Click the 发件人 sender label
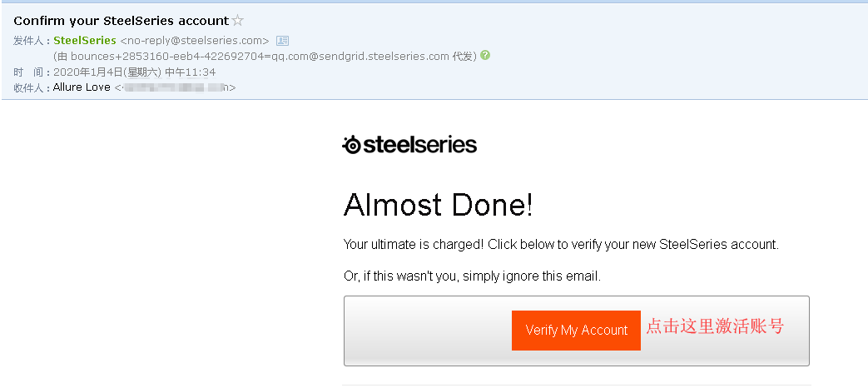The image size is (868, 388). tap(30, 40)
